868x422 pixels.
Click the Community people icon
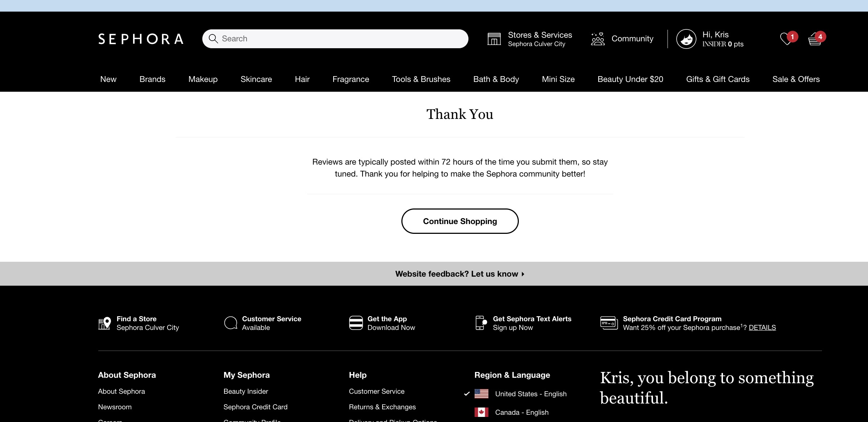click(598, 39)
